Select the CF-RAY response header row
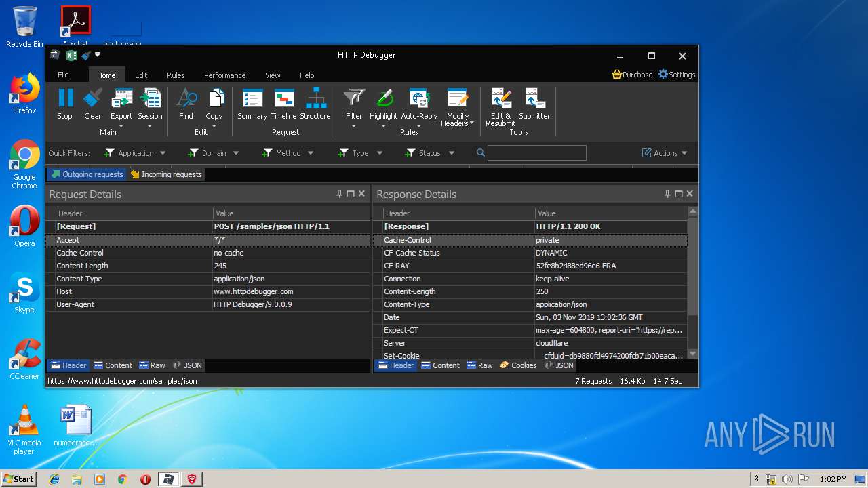This screenshot has height=488, width=868. [530, 266]
